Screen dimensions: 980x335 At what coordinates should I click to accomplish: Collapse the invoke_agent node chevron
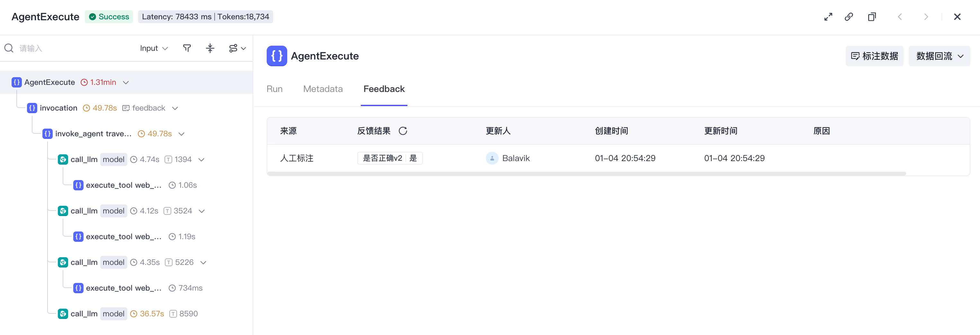coord(182,134)
